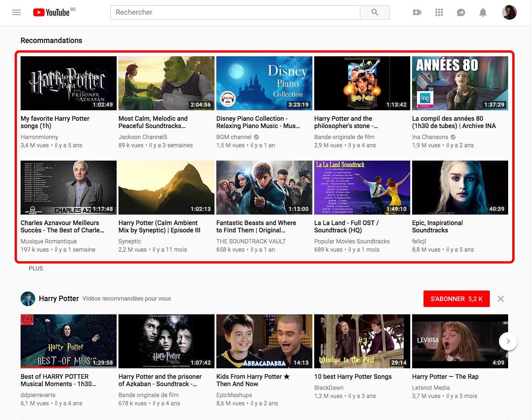This screenshot has width=531, height=420.
Task: Play the Fantastic Beasts thumbnail
Action: (x=264, y=188)
